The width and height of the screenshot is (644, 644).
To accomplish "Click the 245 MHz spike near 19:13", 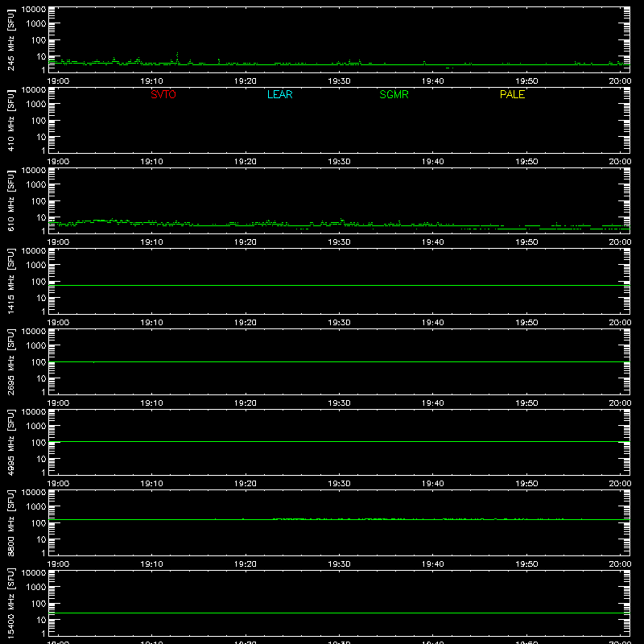I will click(x=177, y=57).
